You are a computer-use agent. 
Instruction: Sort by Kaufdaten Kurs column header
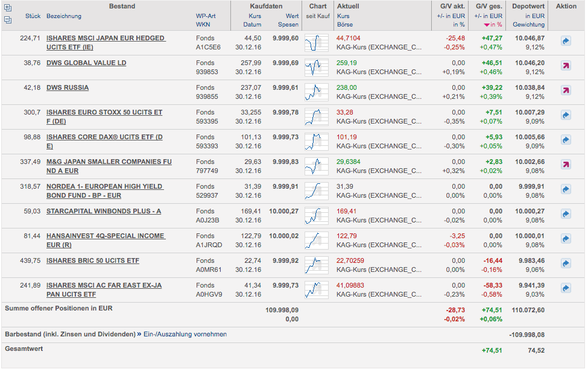[255, 16]
